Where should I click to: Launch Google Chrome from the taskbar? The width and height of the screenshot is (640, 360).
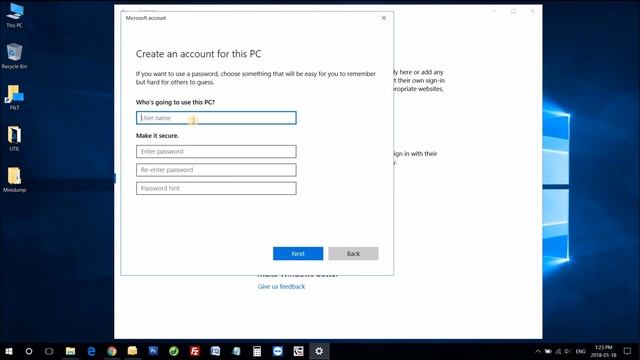click(x=112, y=351)
